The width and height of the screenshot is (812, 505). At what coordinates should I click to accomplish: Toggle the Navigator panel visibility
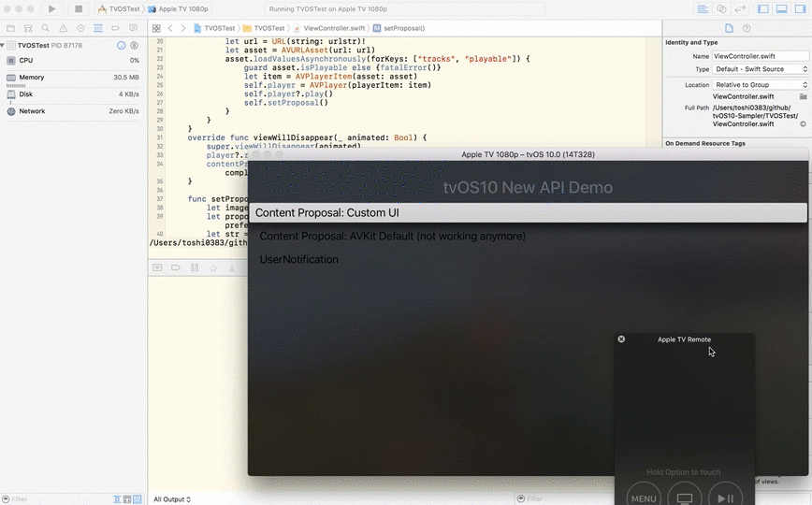pos(762,8)
